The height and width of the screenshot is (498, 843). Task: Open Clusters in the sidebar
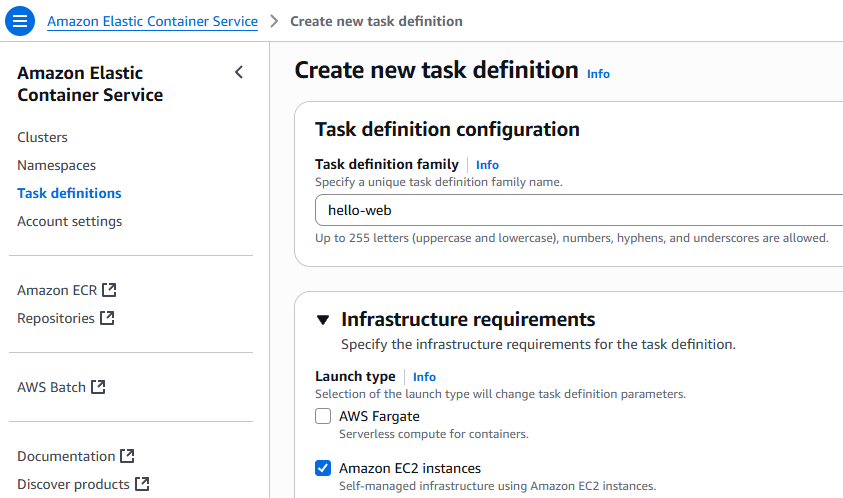pos(42,137)
